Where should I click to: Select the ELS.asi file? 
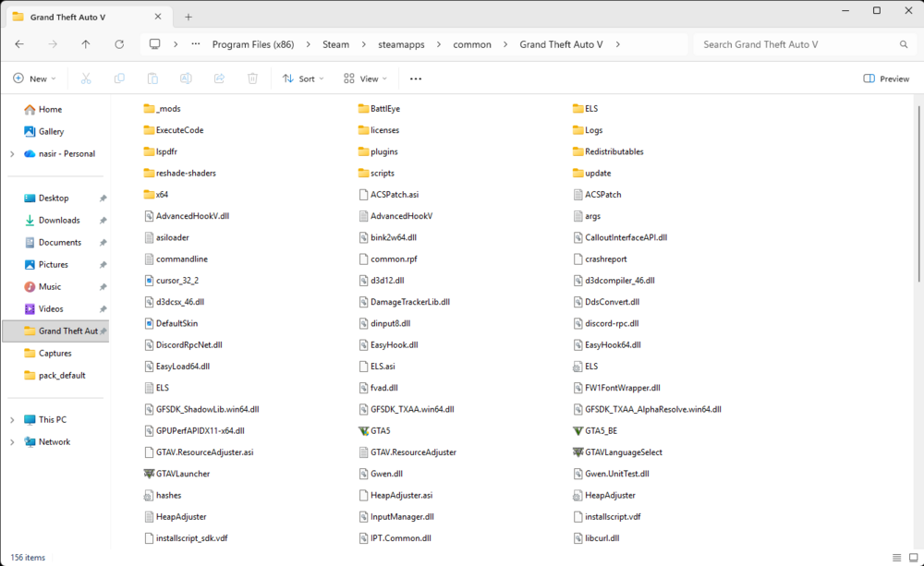377,367
